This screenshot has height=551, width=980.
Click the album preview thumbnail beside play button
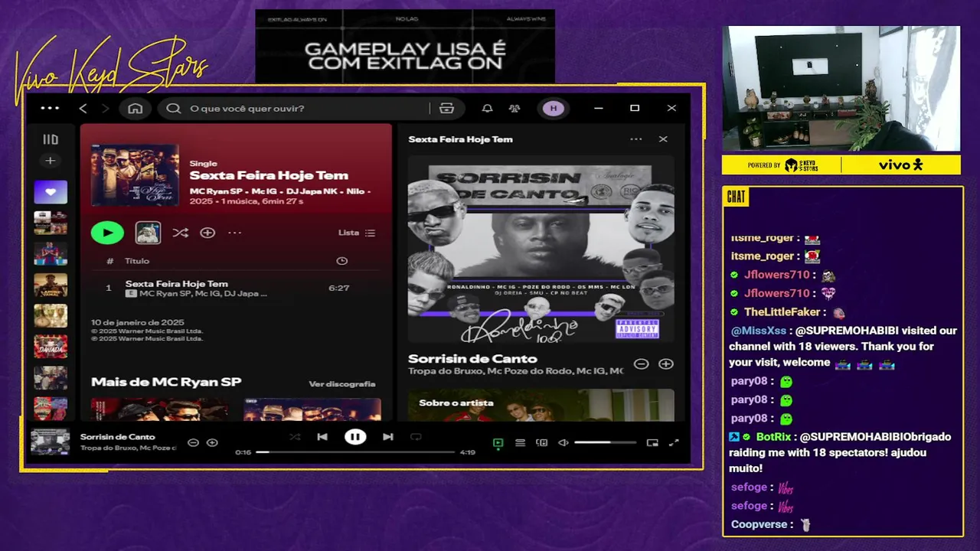click(148, 233)
